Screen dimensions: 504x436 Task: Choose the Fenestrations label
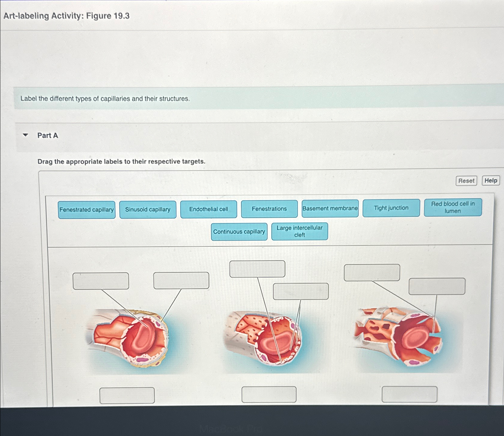269,209
